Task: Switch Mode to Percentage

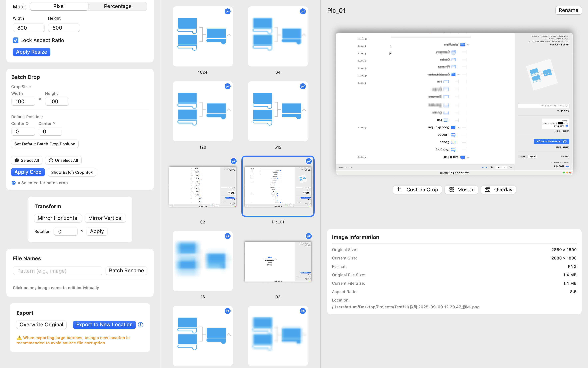Action: click(x=118, y=6)
